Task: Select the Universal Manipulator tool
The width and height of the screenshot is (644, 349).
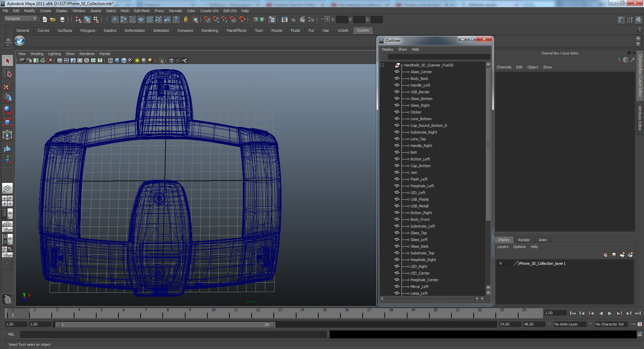Action: pos(7,135)
